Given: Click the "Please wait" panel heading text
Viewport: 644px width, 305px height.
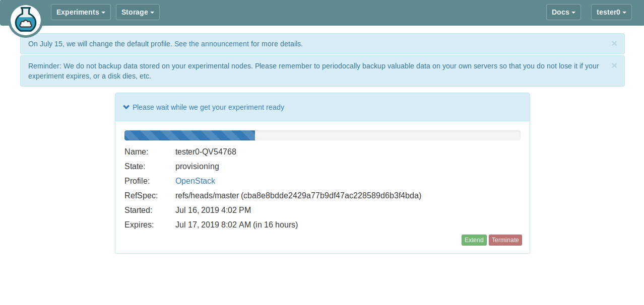Looking at the screenshot, I should tap(208, 107).
